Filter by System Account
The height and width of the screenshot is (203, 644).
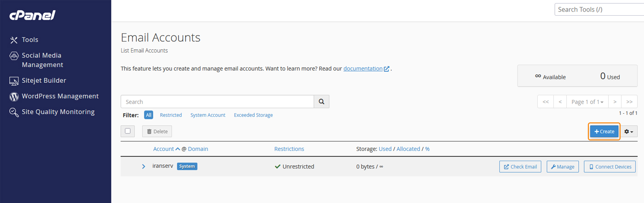click(208, 115)
